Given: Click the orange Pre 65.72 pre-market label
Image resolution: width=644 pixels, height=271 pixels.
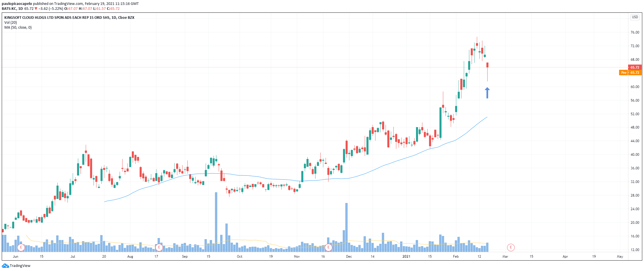Looking at the screenshot, I should 630,73.
